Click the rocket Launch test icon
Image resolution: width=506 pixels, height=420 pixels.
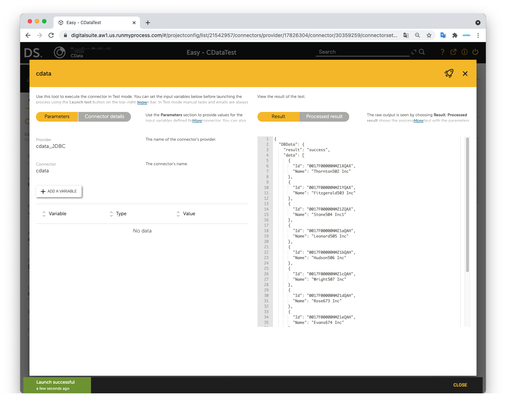[x=449, y=73]
